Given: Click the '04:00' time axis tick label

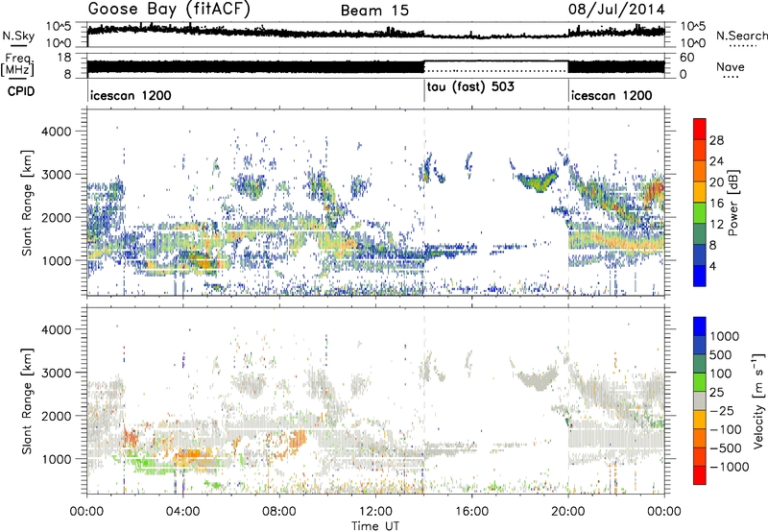Looking at the screenshot, I should [x=182, y=512].
